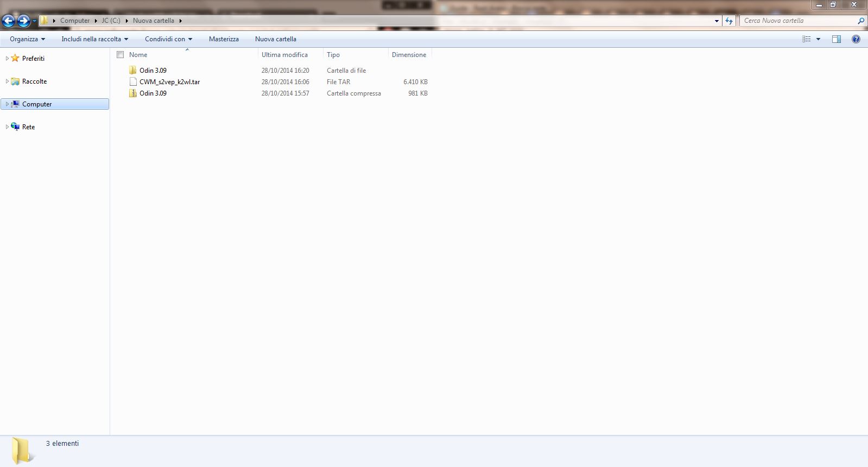The width and height of the screenshot is (868, 467).
Task: Click the File TAR type cell
Action: pyautogui.click(x=338, y=82)
